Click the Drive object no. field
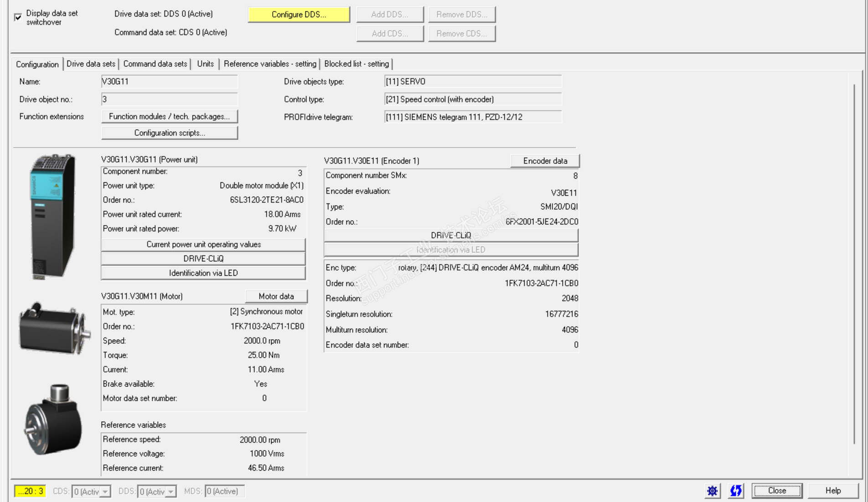 pyautogui.click(x=169, y=99)
